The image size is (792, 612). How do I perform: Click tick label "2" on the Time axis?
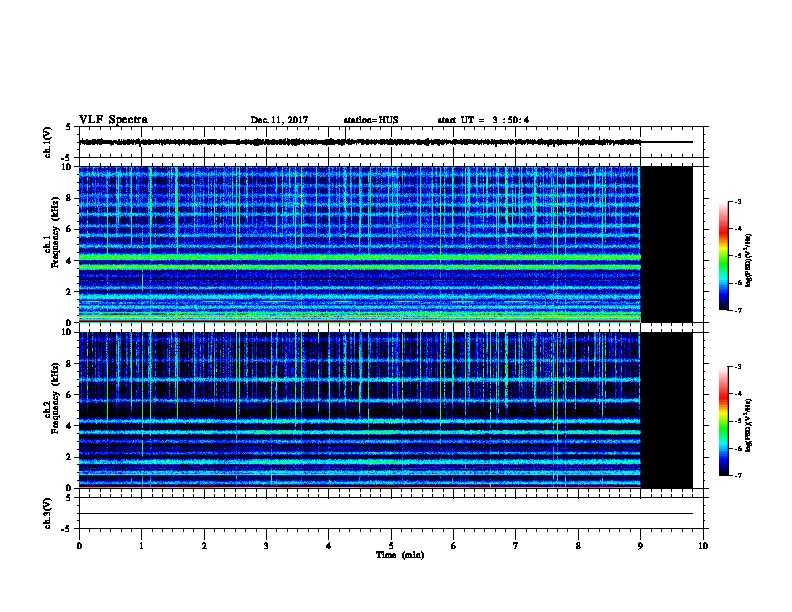point(204,546)
